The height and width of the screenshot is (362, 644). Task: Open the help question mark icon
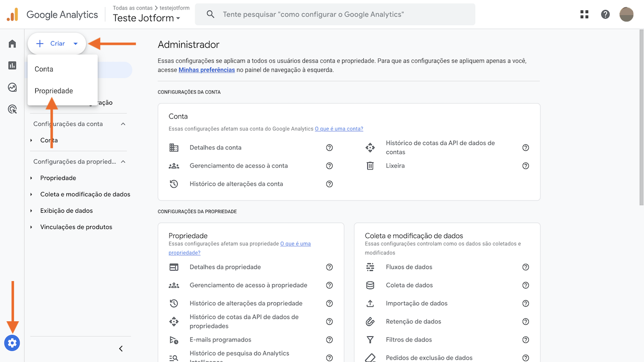(x=605, y=14)
